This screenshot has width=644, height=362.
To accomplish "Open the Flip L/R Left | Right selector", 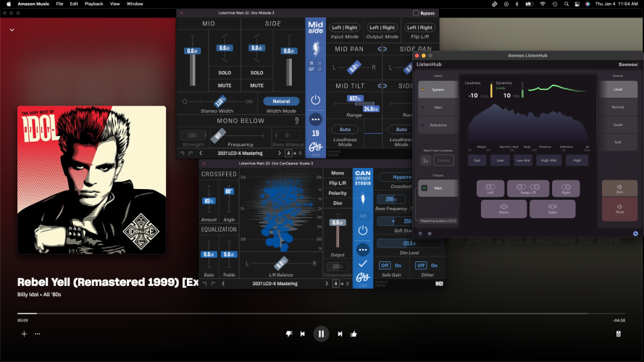I will 419,28.
